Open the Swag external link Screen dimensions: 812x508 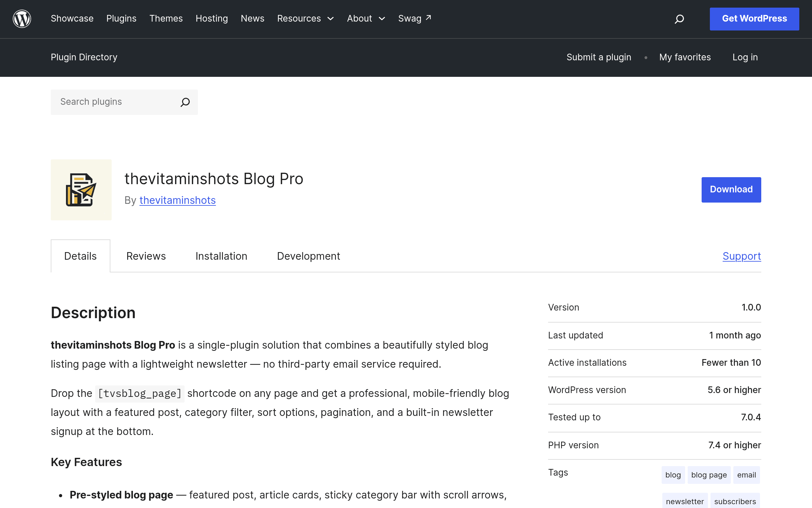(415, 18)
